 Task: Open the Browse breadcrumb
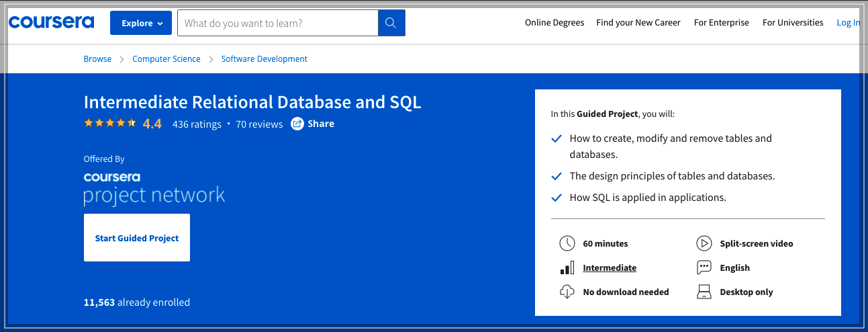[x=97, y=59]
